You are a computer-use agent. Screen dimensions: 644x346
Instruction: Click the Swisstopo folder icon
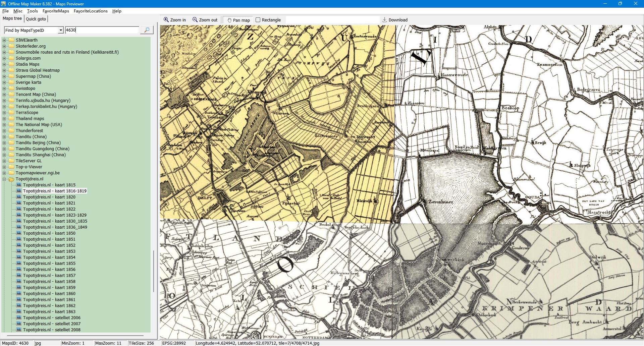pos(11,89)
